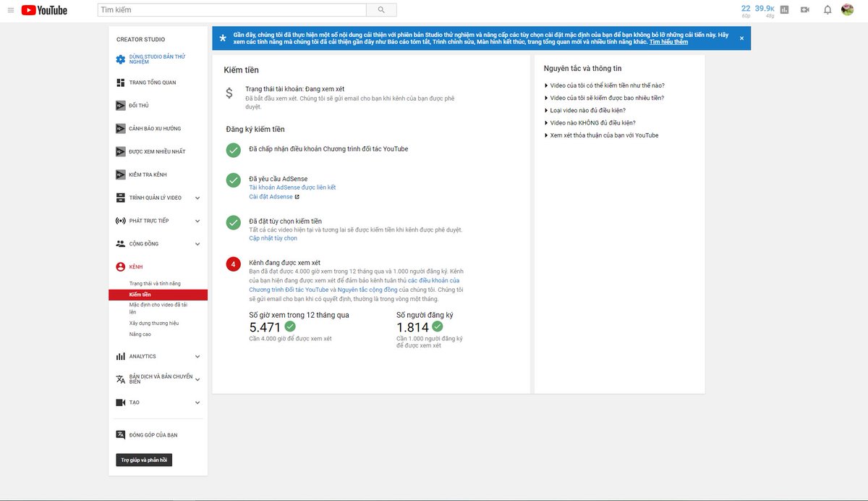Click the Đóng góp của bạn translate icon
Image resolution: width=868 pixels, height=501 pixels.
coord(121,435)
